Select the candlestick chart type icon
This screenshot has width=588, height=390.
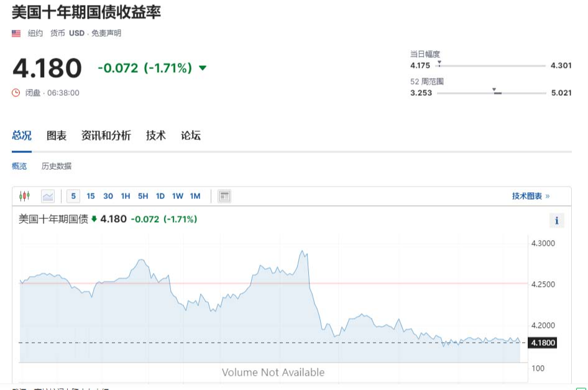[25, 195]
